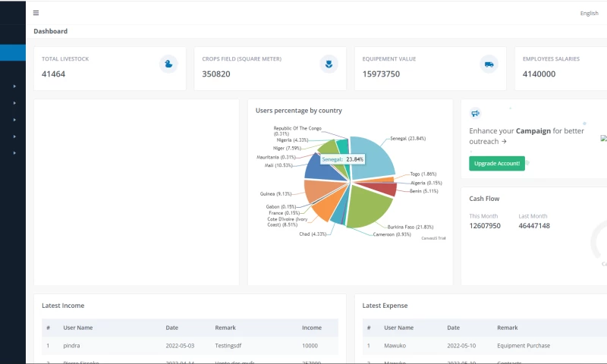
Task: Select the highlighted active sidebar menu item
Action: 13,52
